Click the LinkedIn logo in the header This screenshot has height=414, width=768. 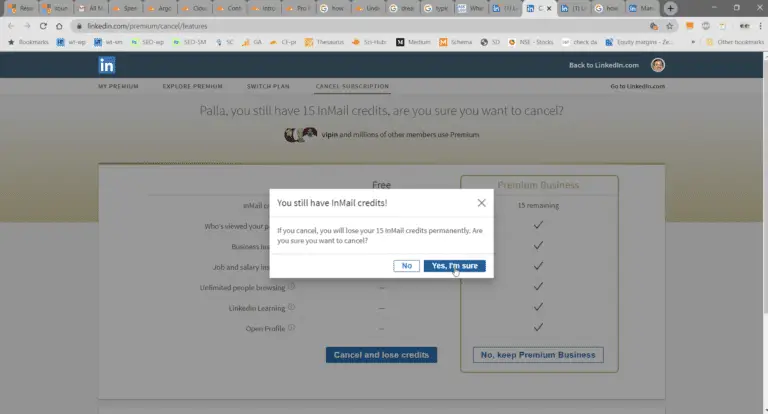106,65
